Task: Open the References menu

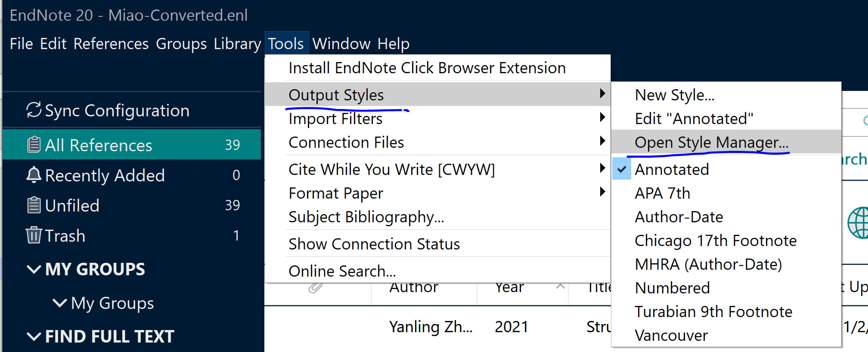Action: [x=111, y=44]
